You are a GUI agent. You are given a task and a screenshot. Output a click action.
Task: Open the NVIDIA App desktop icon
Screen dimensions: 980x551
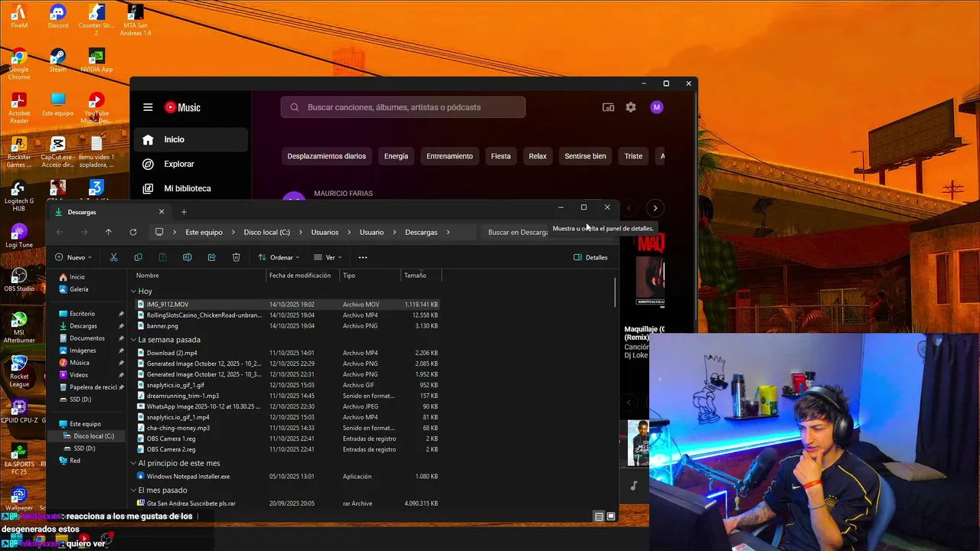click(x=96, y=60)
